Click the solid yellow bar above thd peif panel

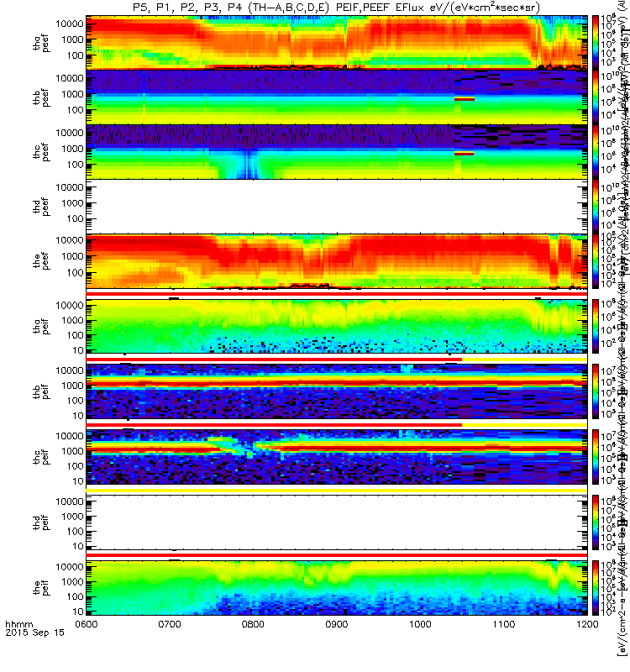[337, 491]
